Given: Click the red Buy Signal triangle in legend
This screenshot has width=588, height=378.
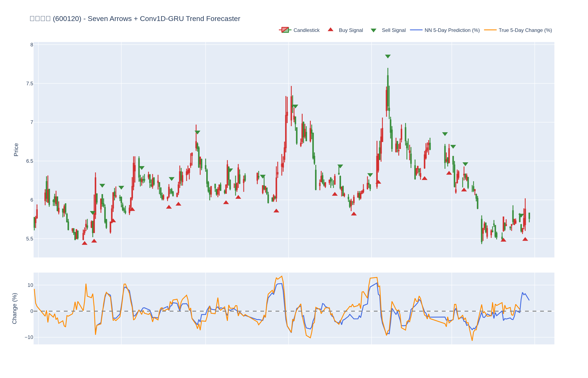Looking at the screenshot, I should pyautogui.click(x=330, y=30).
